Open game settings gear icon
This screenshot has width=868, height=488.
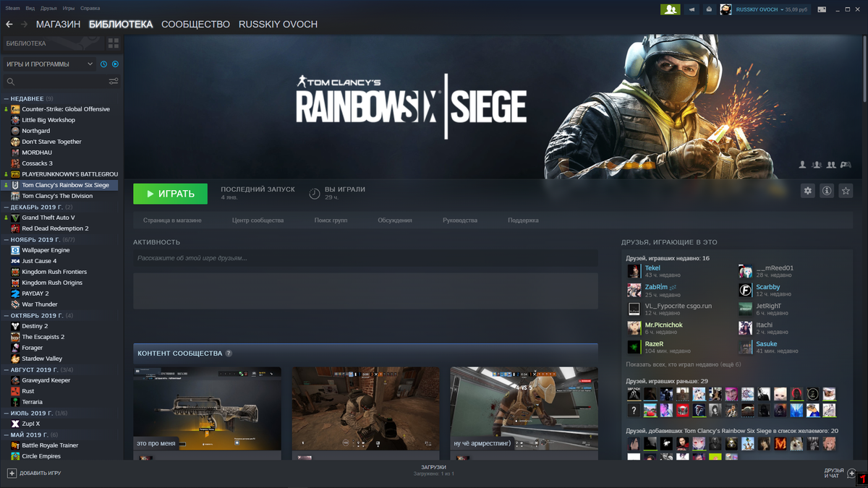(x=808, y=191)
